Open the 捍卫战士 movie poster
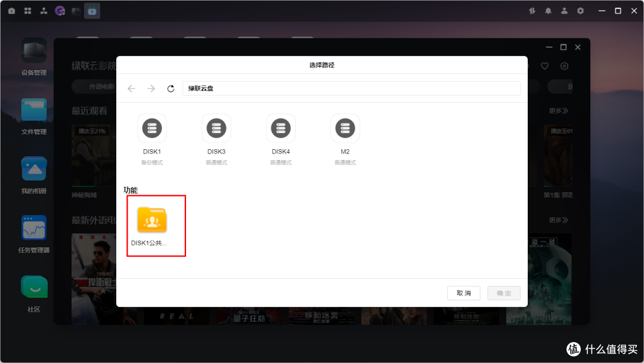This screenshot has width=644, height=363. pyautogui.click(x=94, y=279)
